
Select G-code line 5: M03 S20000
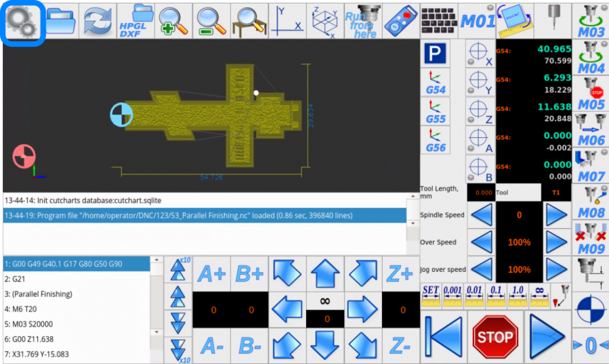(76, 324)
